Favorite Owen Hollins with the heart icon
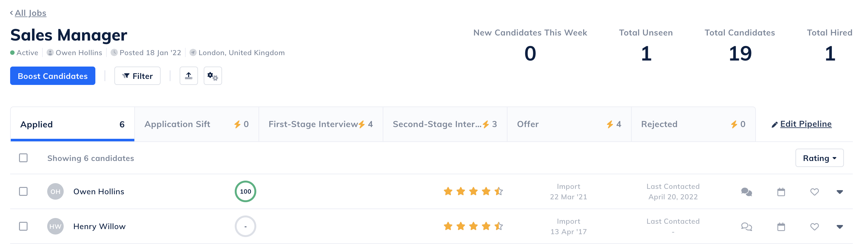 [x=814, y=192]
